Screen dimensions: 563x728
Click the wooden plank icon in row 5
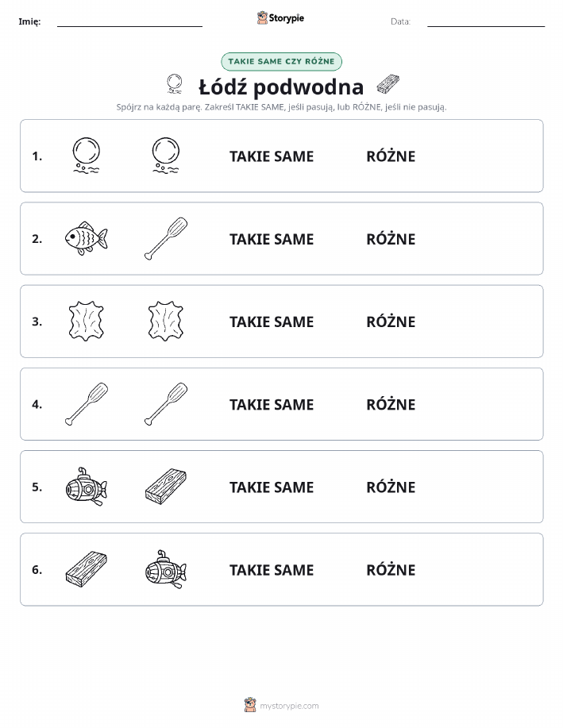[x=166, y=487]
